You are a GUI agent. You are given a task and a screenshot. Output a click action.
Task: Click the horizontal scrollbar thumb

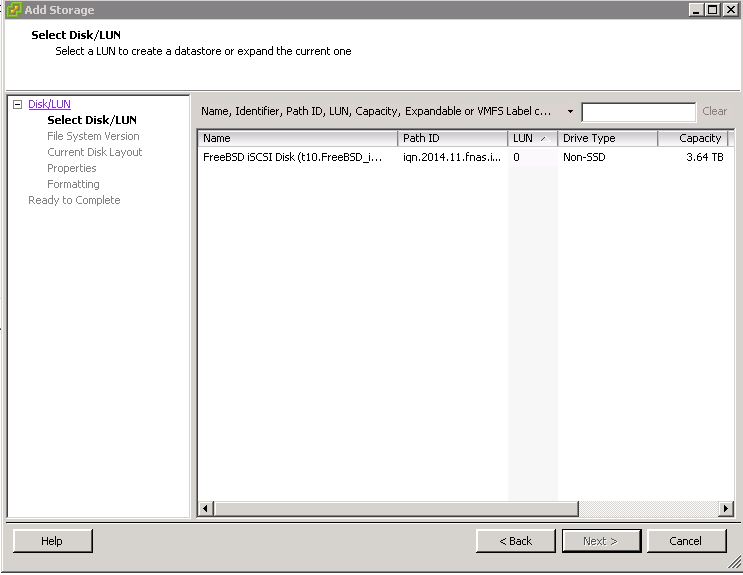(x=396, y=509)
